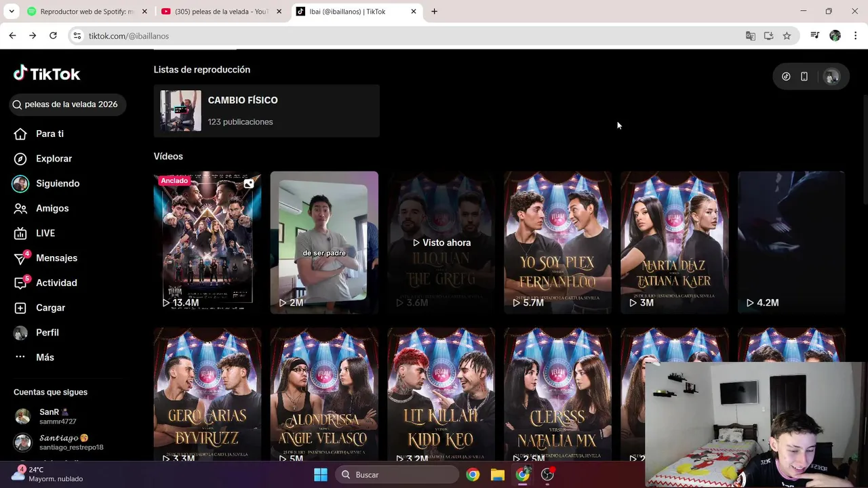Open Mensajes inbox
The width and height of the screenshot is (868, 488).
46,258
